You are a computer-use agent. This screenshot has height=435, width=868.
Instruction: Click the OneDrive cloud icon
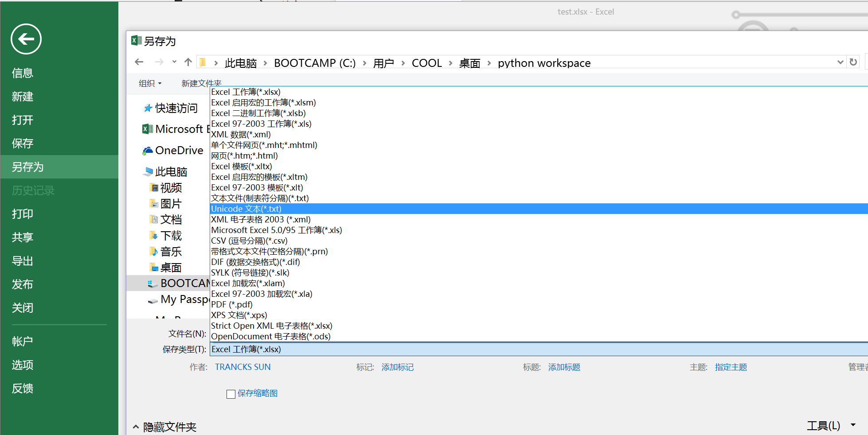click(x=148, y=151)
